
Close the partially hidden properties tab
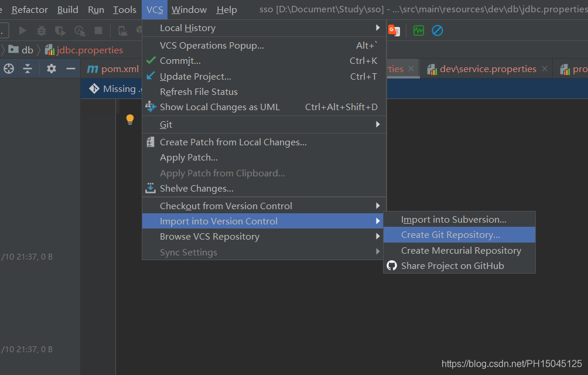click(x=411, y=69)
